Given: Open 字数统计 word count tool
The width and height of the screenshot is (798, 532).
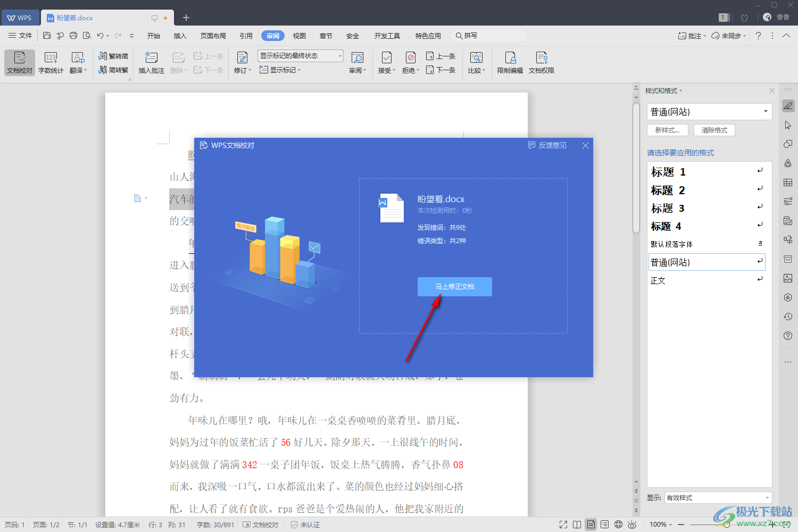Looking at the screenshot, I should 51,62.
